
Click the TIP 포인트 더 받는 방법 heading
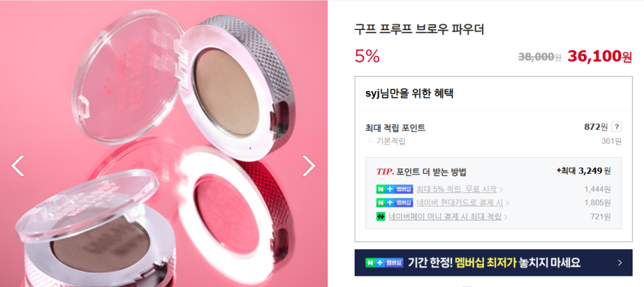pos(421,172)
